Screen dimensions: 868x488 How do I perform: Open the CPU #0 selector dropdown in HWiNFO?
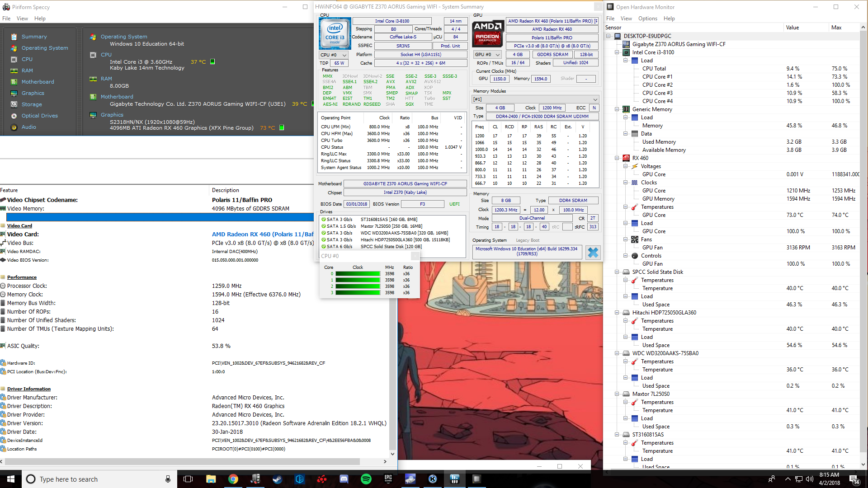(333, 55)
